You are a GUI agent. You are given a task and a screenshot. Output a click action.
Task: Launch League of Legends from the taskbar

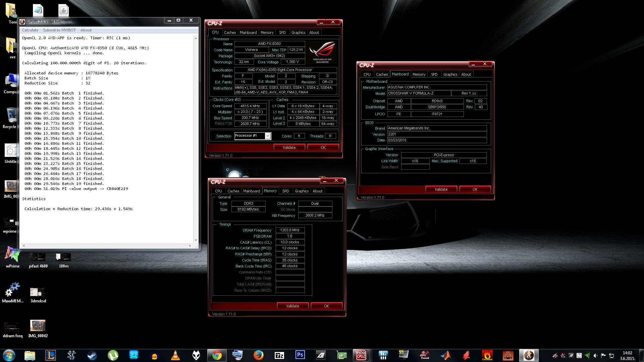pyautogui.click(x=51, y=355)
